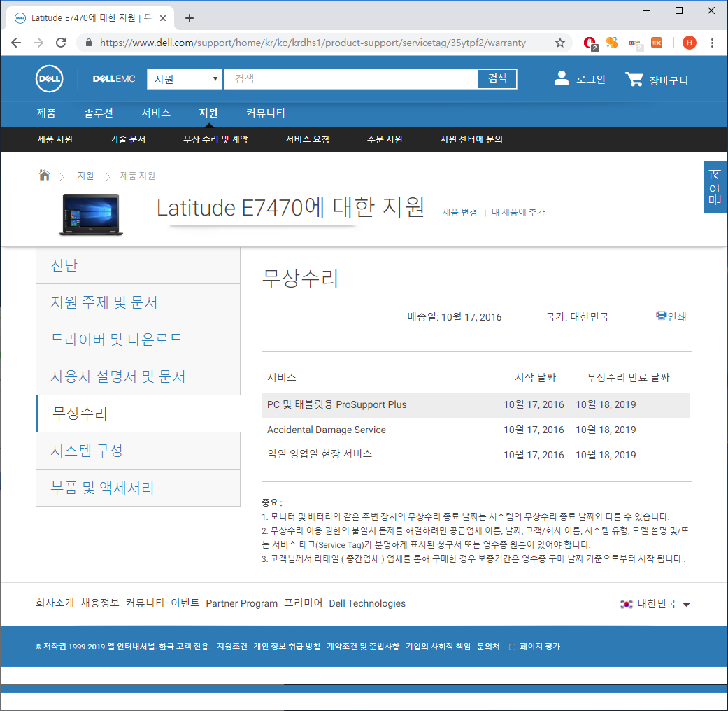Open the 서비스 main menu
728x711 pixels.
156,113
